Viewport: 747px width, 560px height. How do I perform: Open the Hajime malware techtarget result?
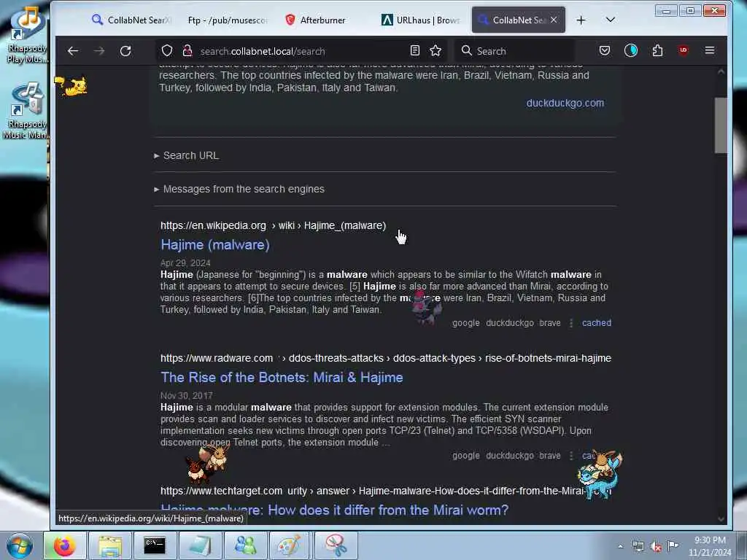334,510
